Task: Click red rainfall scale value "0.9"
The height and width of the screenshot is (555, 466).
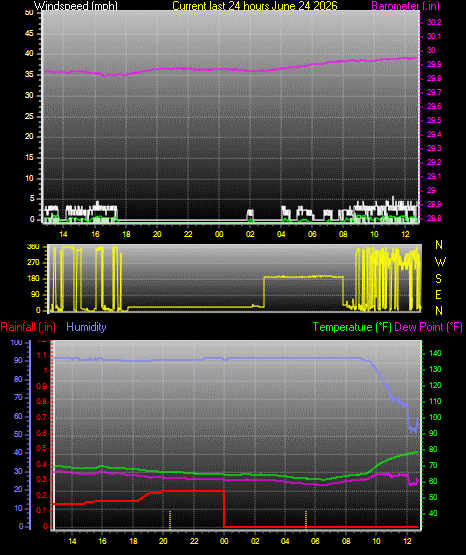Action: [x=42, y=386]
